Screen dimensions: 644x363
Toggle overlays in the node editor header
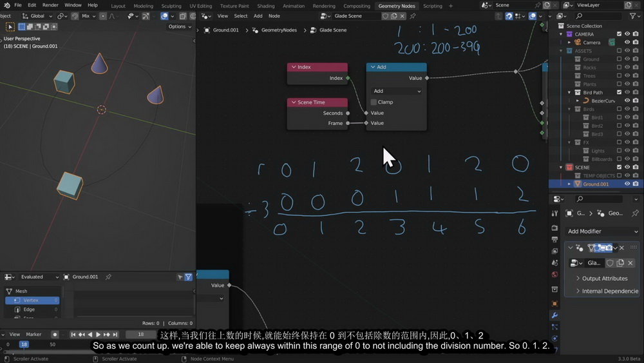(x=533, y=16)
